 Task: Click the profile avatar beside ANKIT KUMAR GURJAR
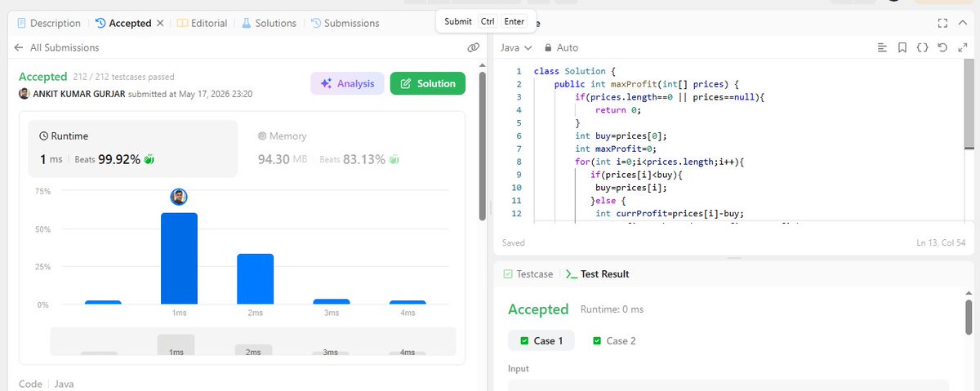[x=24, y=94]
